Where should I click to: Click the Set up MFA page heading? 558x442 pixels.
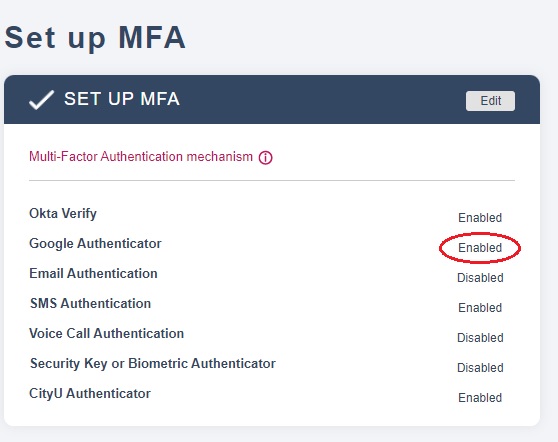click(95, 37)
